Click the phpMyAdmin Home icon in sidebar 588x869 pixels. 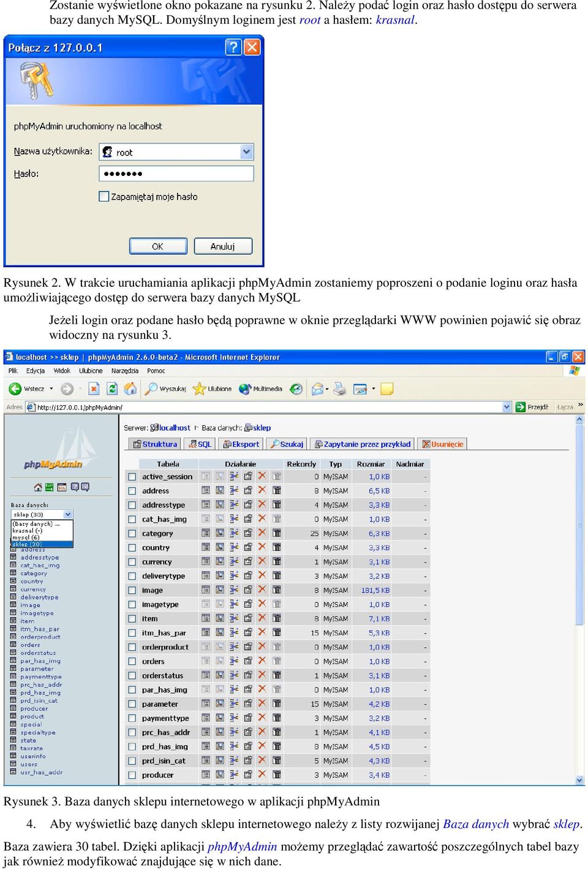(x=38, y=487)
